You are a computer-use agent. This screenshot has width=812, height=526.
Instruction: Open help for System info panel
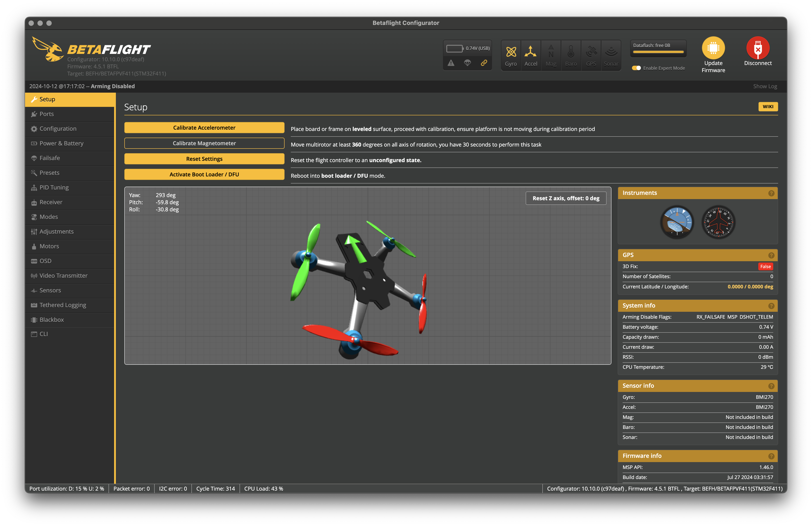tap(771, 306)
